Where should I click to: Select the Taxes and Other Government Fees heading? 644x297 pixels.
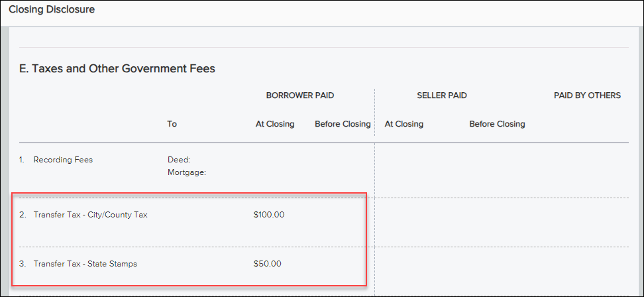pos(117,68)
